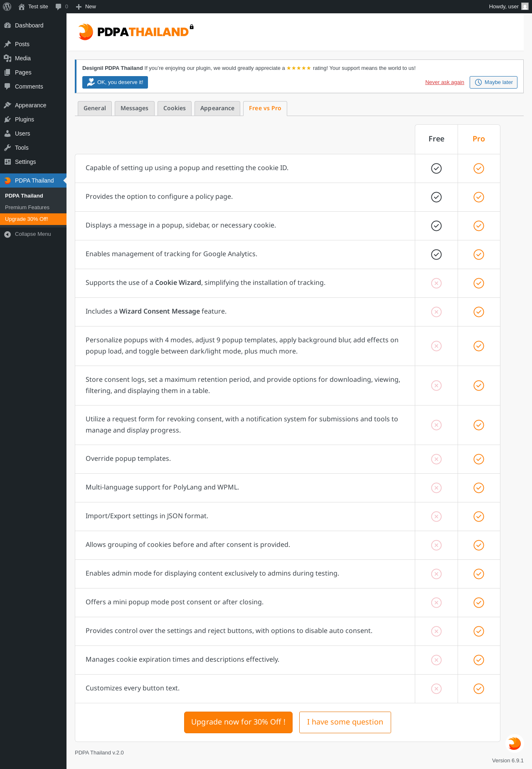Click the Posts pushpin icon

[x=7, y=44]
